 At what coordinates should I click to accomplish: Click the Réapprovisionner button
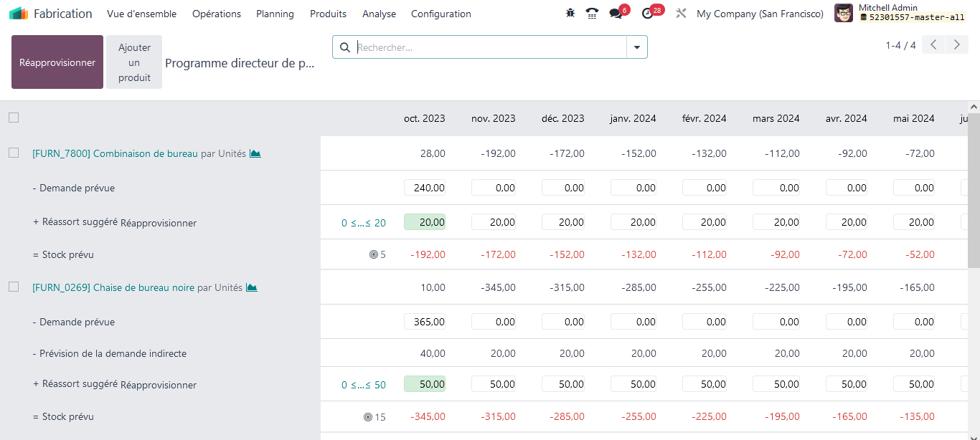57,62
